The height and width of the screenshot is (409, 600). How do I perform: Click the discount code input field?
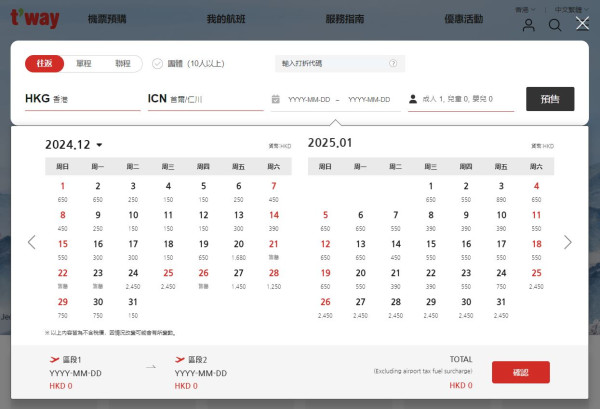(340, 63)
